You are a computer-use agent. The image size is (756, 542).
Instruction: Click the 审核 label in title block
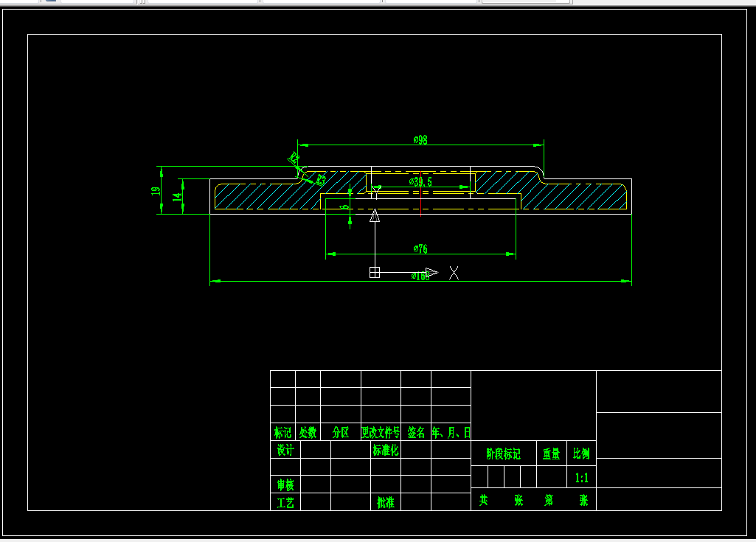click(285, 484)
